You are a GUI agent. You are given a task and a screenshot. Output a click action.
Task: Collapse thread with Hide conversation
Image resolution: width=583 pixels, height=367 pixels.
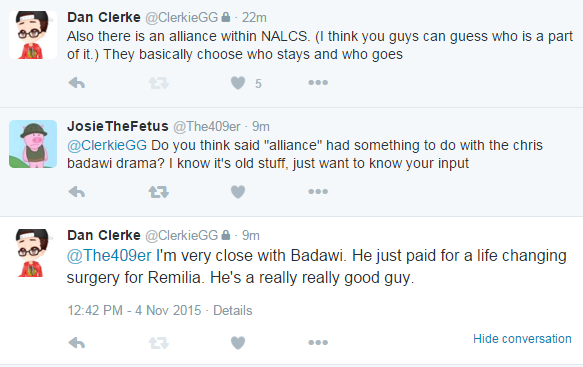522,339
